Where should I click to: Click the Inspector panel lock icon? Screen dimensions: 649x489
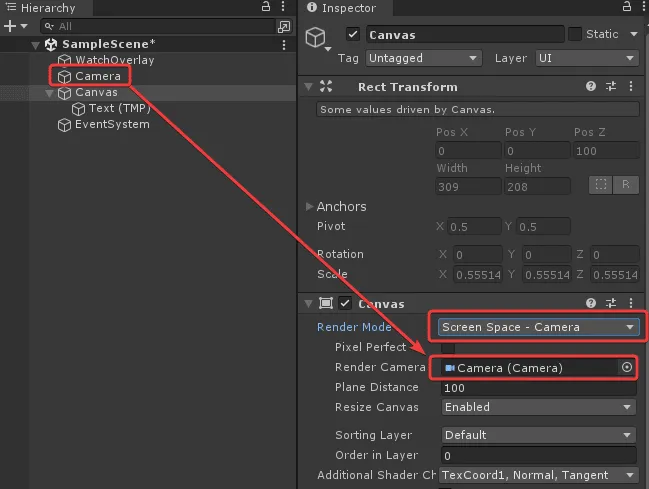click(x=627, y=7)
